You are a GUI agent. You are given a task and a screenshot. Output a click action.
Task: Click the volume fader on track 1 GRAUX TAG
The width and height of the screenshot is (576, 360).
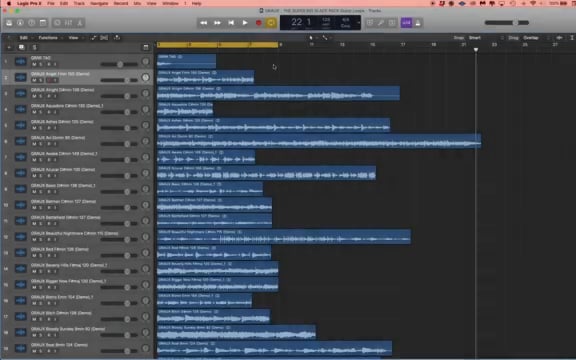point(119,64)
